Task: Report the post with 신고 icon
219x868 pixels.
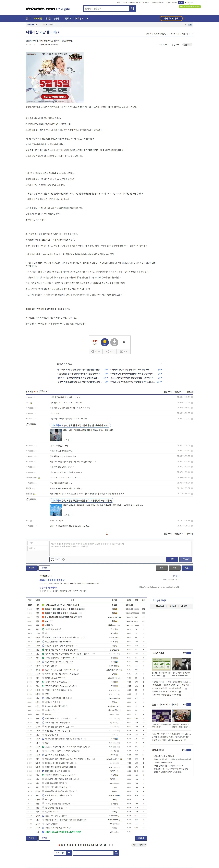Action: pyautogui.click(x=123, y=351)
